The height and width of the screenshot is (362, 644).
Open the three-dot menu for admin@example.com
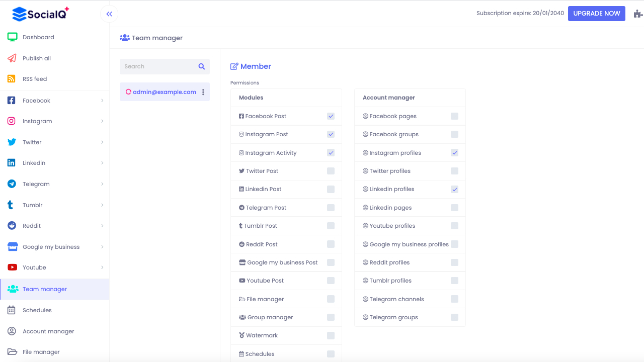click(x=203, y=92)
